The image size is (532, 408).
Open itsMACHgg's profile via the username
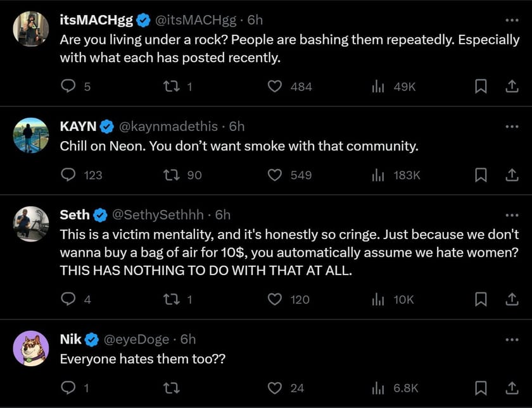coord(95,20)
